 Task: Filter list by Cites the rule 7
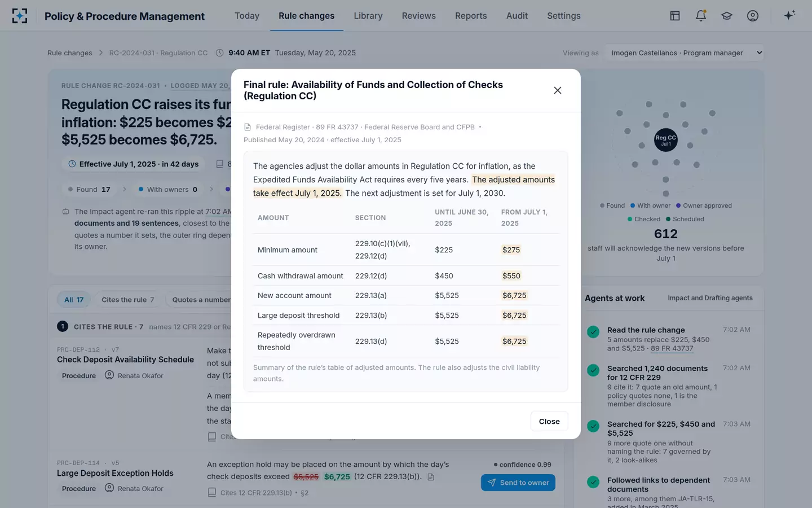[128, 300]
